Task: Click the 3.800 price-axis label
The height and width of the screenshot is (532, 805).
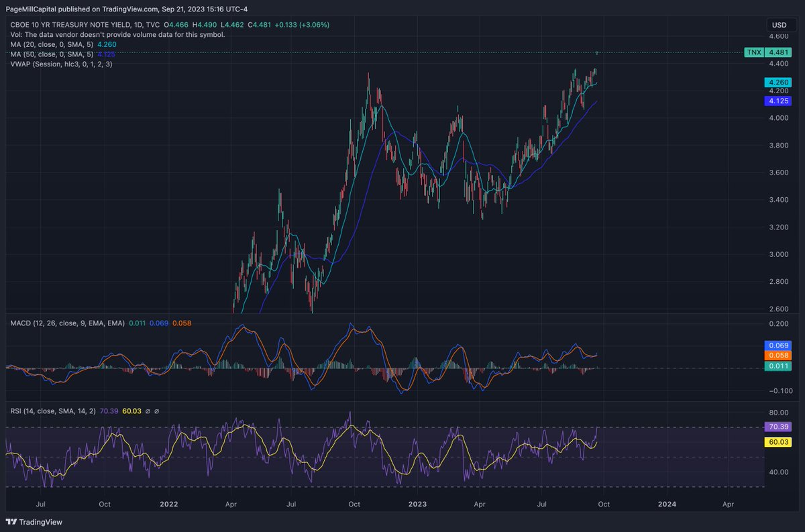Action: pos(778,146)
